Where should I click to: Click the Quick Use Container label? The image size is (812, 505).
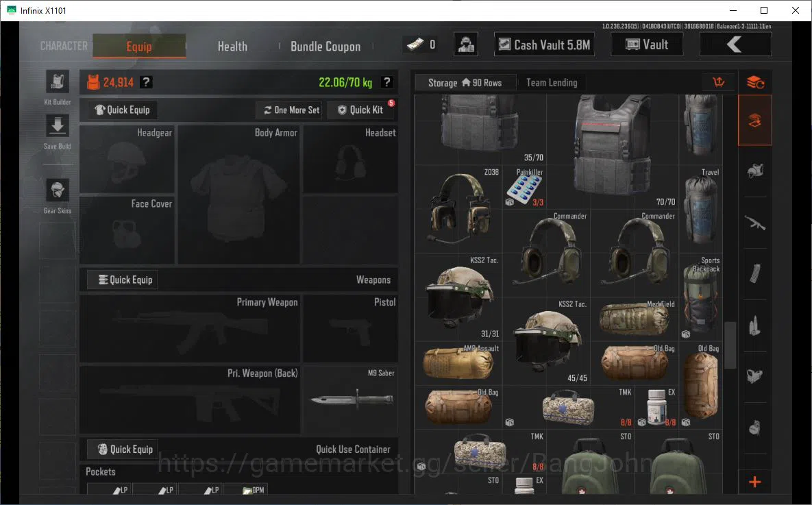click(x=353, y=449)
